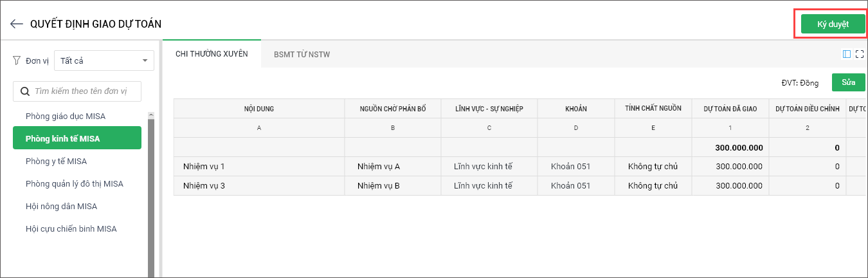Select Hội nông dân MISA unit
Screen dimensions: 868x278
(62, 206)
